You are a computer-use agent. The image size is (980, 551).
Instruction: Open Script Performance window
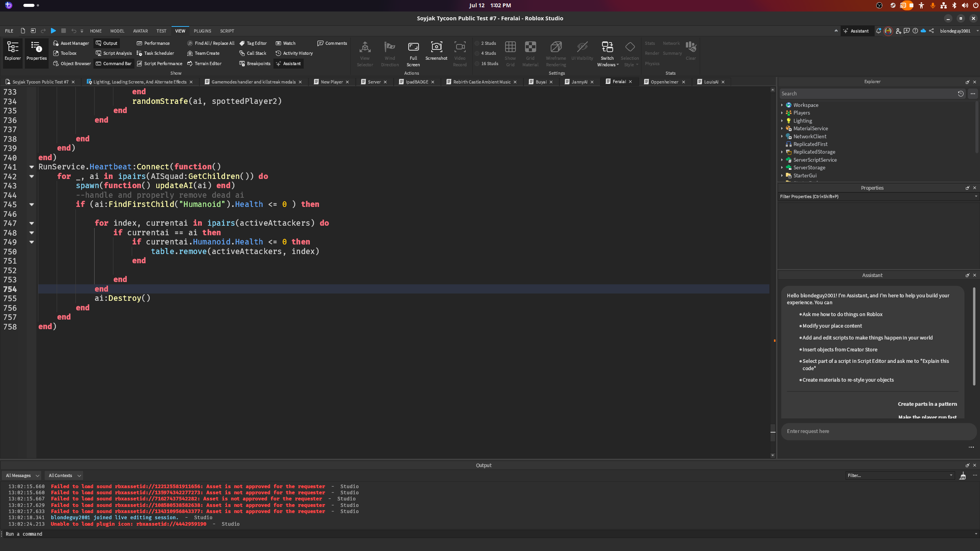pos(160,64)
